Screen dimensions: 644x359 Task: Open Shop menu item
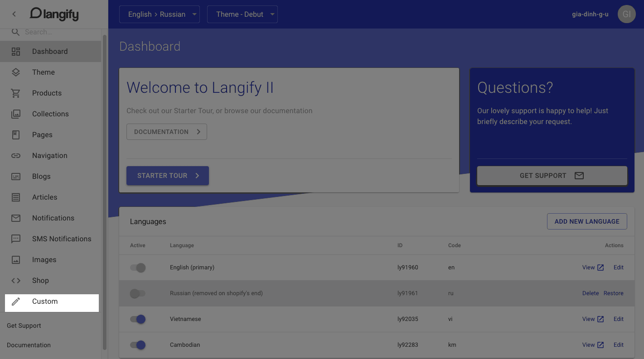tap(50, 281)
